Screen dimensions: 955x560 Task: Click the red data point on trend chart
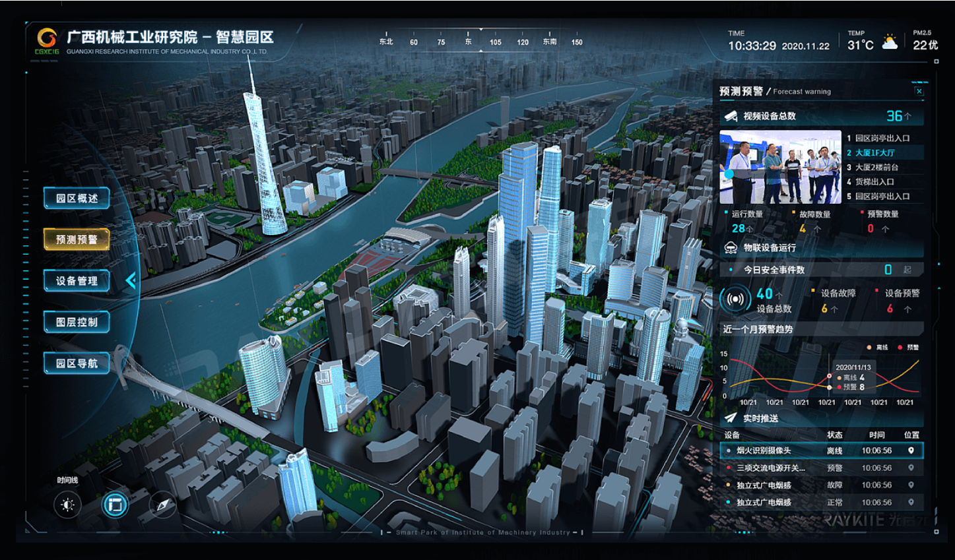click(830, 376)
